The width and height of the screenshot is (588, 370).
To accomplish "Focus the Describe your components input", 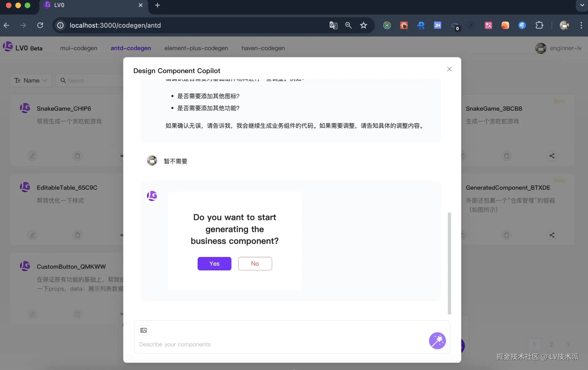I will pyautogui.click(x=281, y=344).
